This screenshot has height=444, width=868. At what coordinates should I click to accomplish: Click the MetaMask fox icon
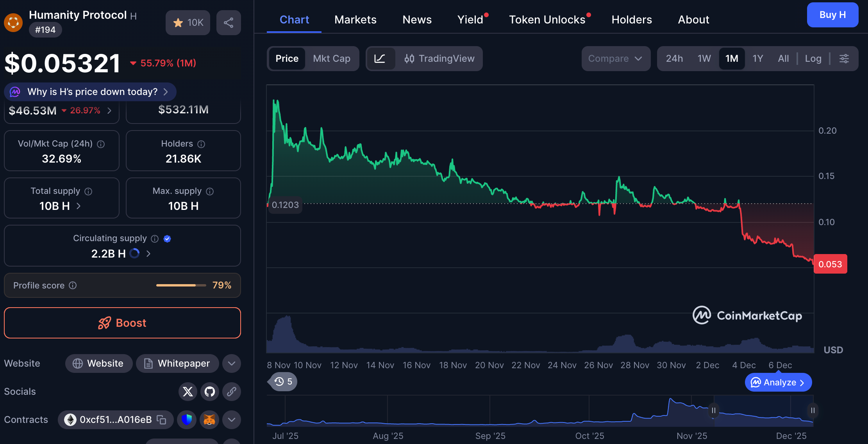click(x=210, y=420)
